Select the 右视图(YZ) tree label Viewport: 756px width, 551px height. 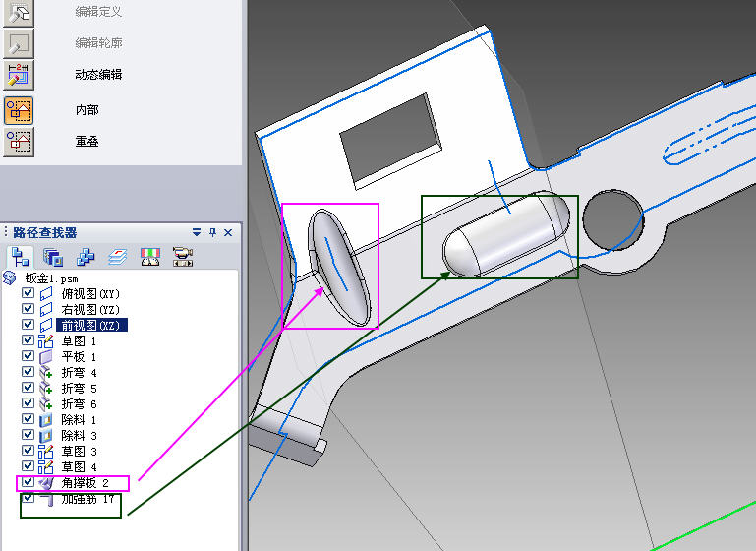pyautogui.click(x=90, y=309)
